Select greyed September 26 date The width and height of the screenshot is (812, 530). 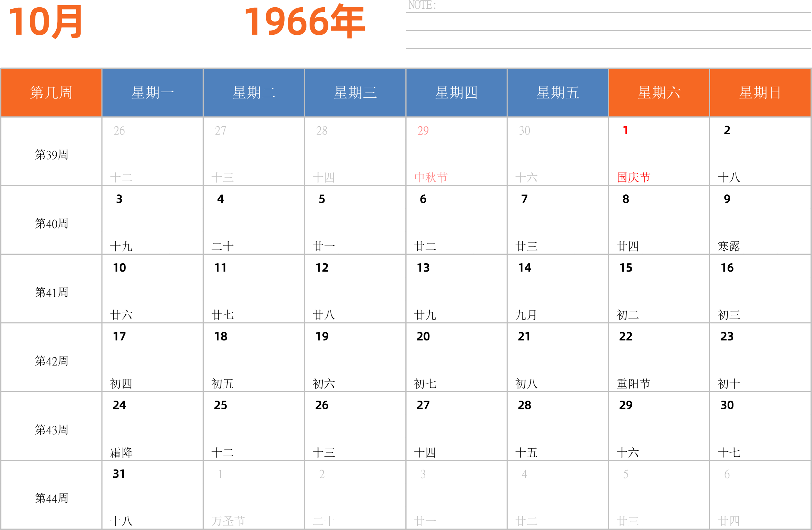(119, 131)
